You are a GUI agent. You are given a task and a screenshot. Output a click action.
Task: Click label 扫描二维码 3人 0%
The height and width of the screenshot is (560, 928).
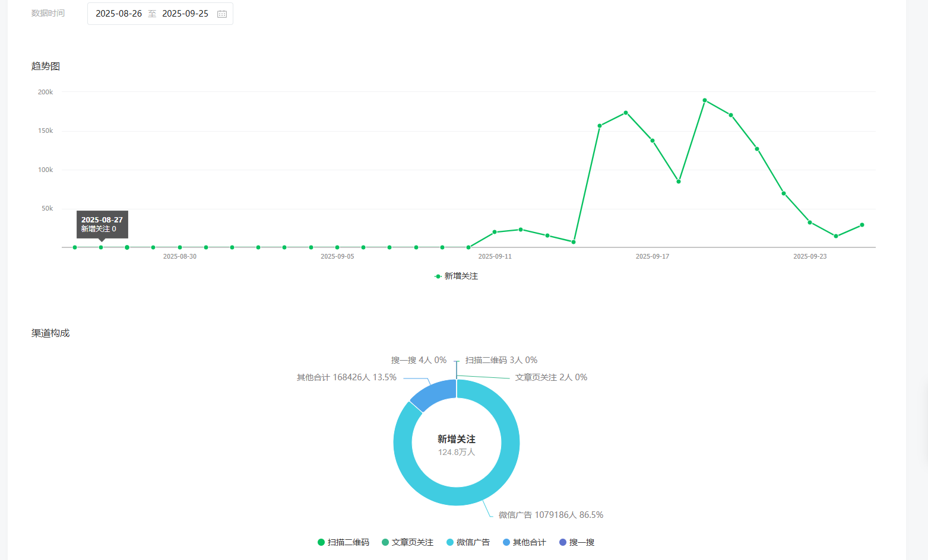tap(502, 360)
